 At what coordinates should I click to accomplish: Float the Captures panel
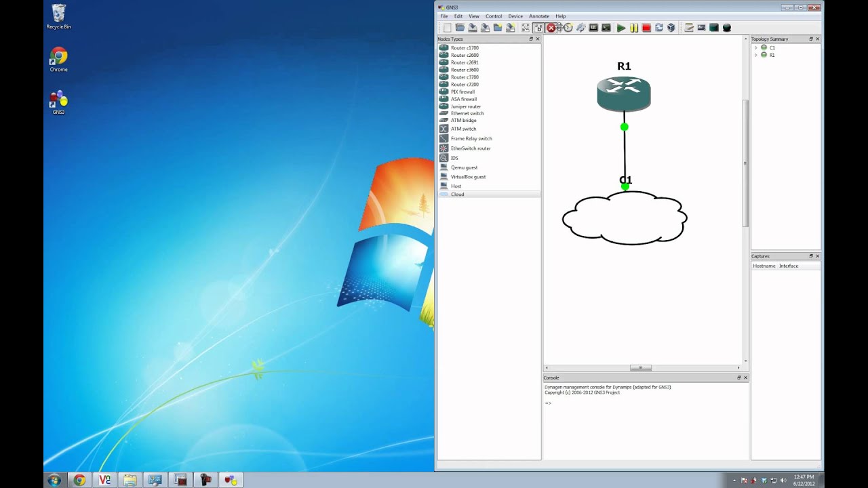(x=811, y=256)
